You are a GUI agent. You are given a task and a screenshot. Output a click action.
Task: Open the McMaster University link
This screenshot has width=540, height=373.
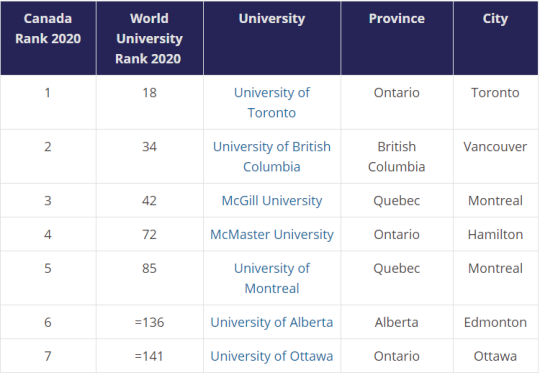(272, 234)
